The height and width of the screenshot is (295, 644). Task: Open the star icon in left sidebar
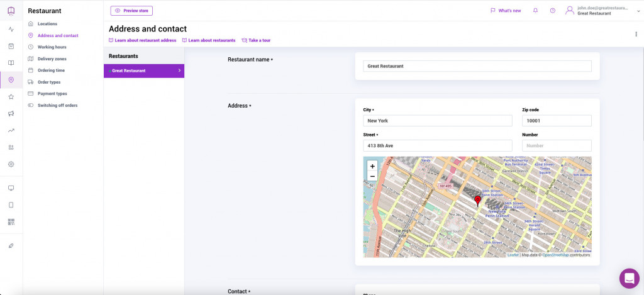coord(11,97)
